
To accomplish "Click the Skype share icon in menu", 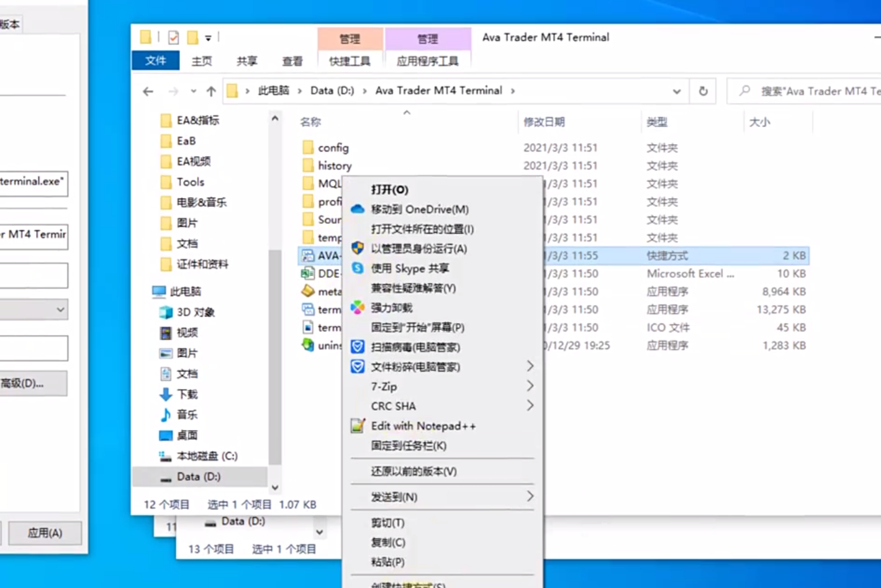I will tap(358, 268).
